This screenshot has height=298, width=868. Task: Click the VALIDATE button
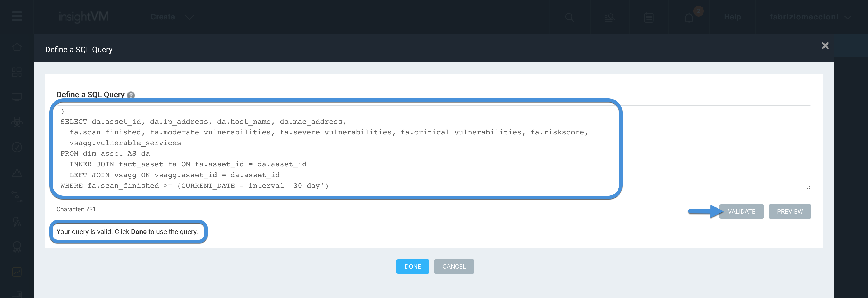tap(741, 211)
